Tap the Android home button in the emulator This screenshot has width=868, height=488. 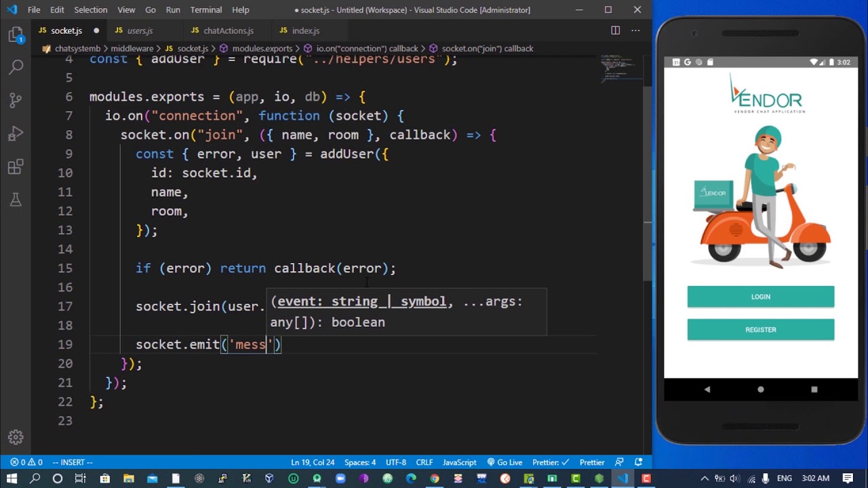point(761,390)
